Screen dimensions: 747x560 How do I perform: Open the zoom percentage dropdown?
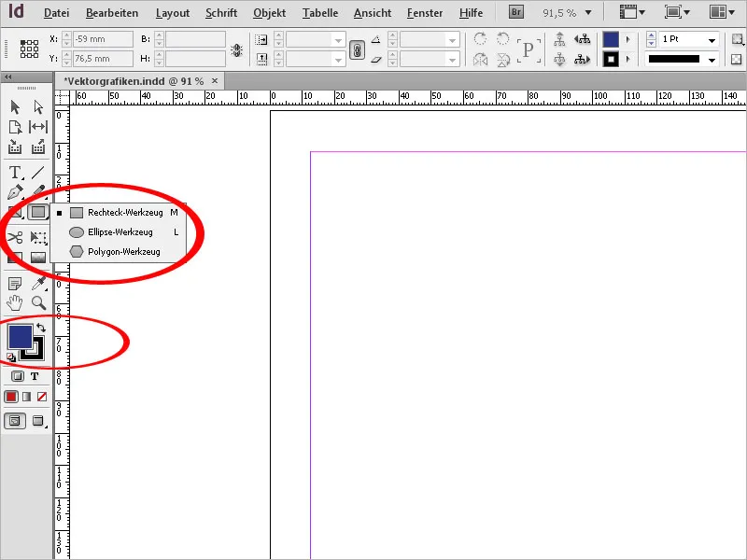click(588, 12)
